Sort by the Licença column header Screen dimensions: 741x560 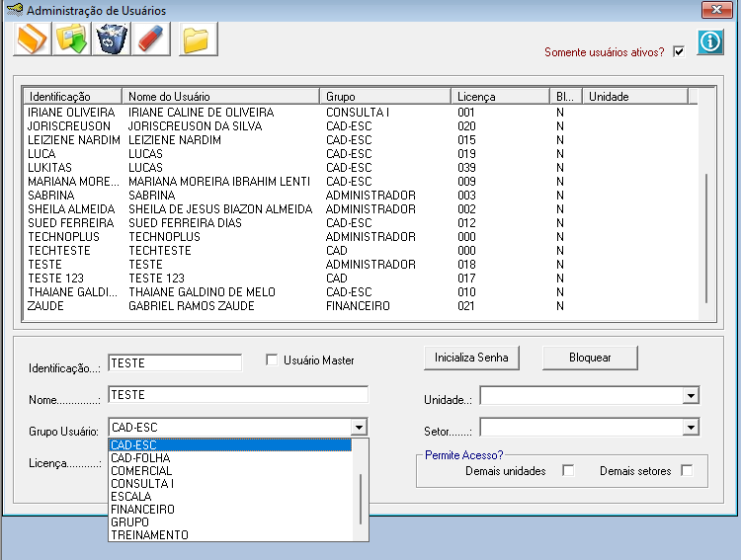501,97
